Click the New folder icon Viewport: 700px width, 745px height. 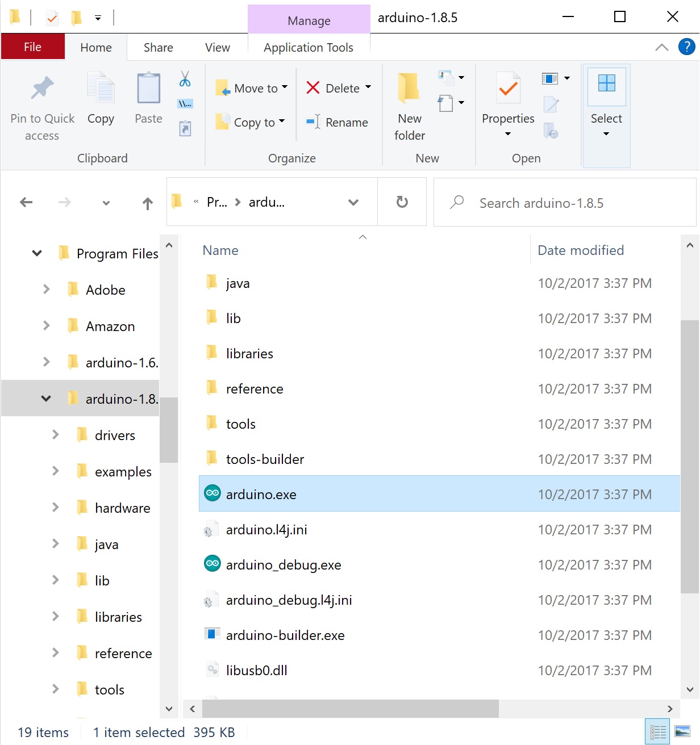409,89
